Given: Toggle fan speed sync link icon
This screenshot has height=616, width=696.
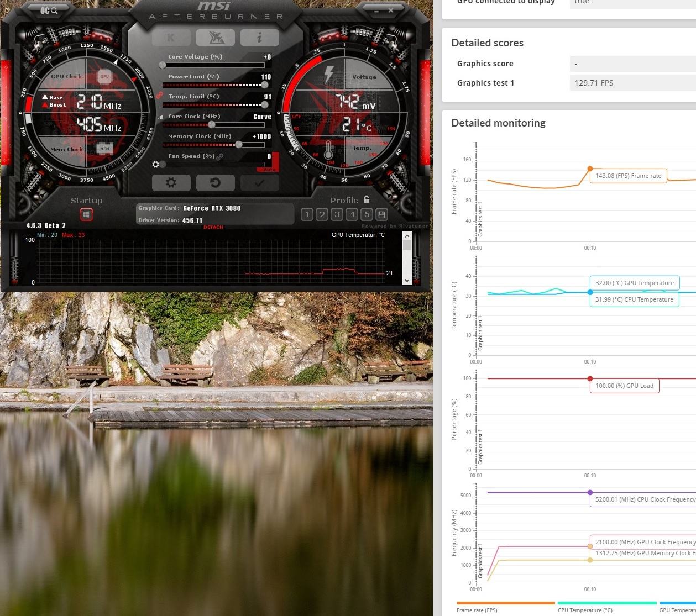Looking at the screenshot, I should pos(219,157).
